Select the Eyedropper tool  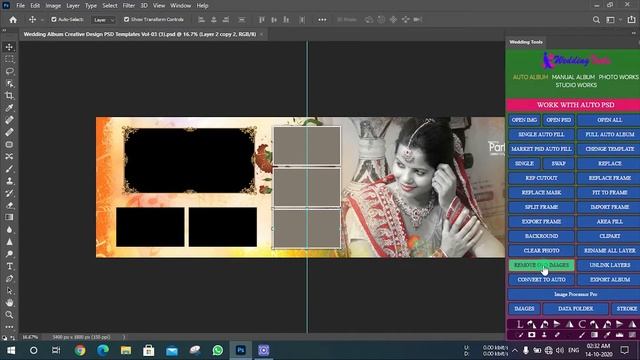coord(9,108)
